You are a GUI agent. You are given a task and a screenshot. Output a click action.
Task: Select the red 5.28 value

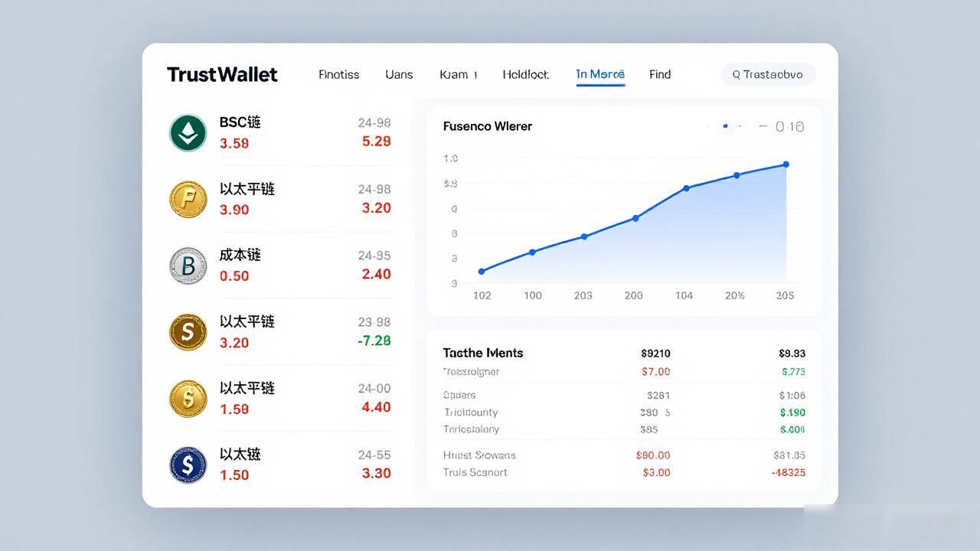(377, 141)
